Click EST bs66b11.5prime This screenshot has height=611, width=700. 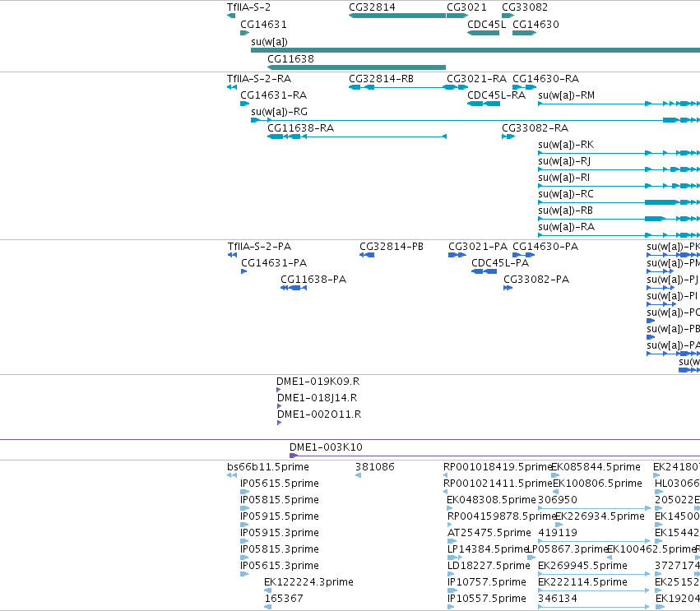[268, 467]
